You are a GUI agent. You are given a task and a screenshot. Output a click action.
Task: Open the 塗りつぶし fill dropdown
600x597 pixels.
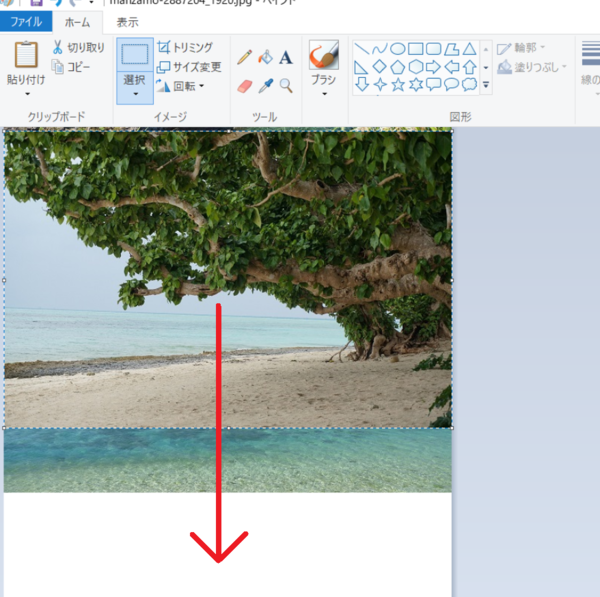[x=532, y=67]
